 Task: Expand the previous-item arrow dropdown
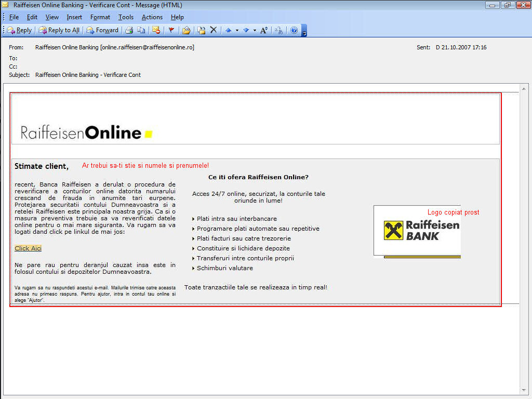(x=237, y=30)
